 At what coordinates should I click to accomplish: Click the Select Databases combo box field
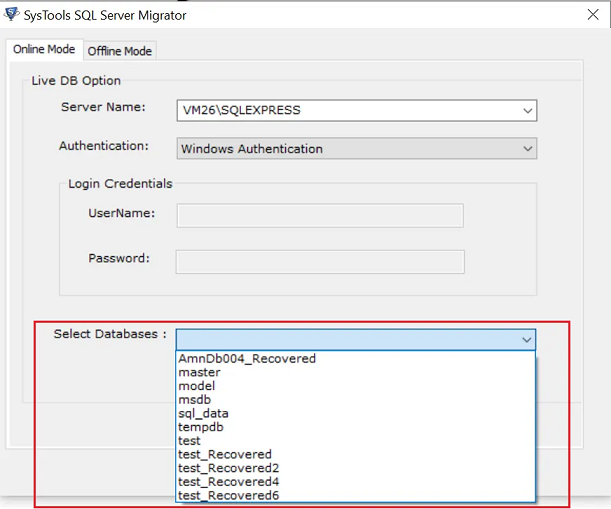[356, 340]
